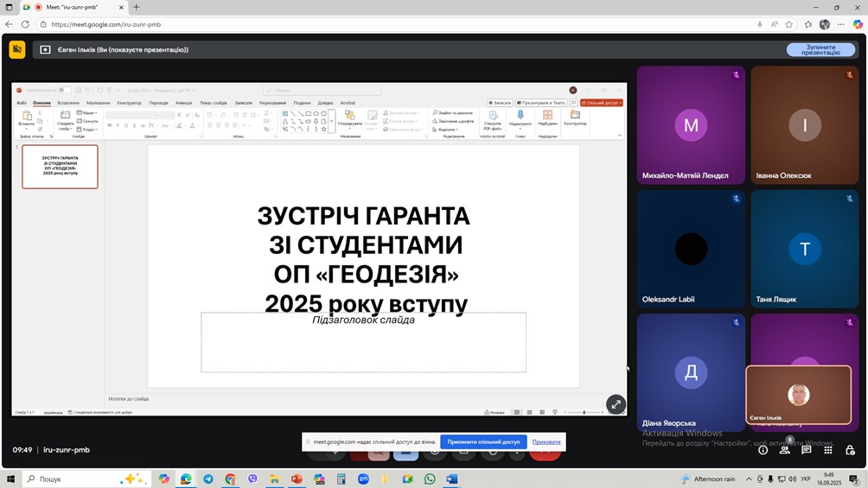Toggle the AutoSave switch in PowerPoint
Viewport: 868px width, 488px height.
[64, 90]
